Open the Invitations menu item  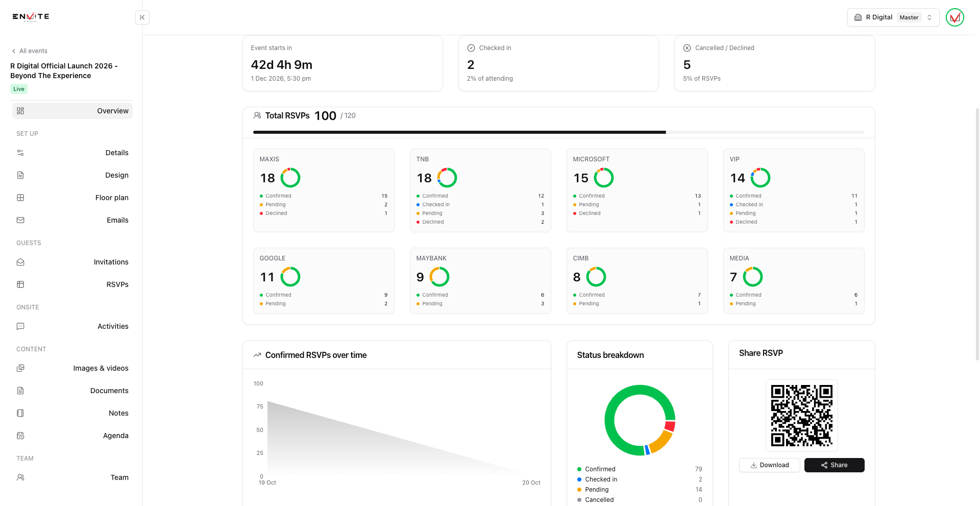(72, 262)
